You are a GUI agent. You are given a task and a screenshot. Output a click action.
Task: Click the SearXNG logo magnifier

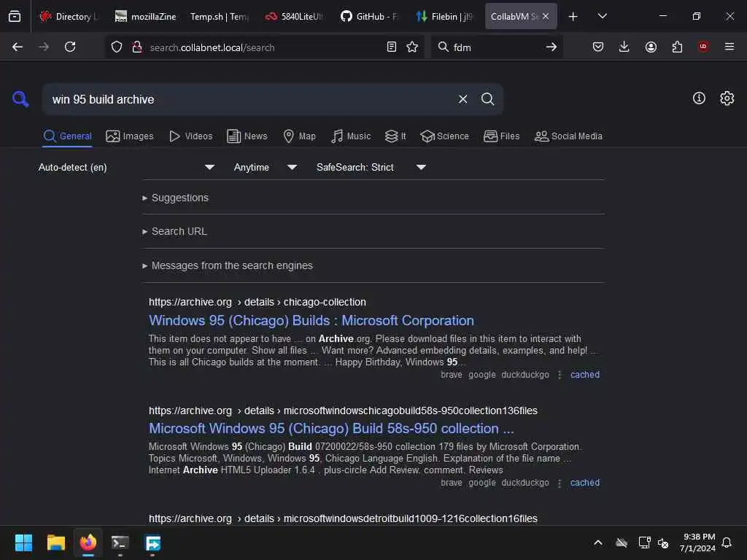point(20,99)
